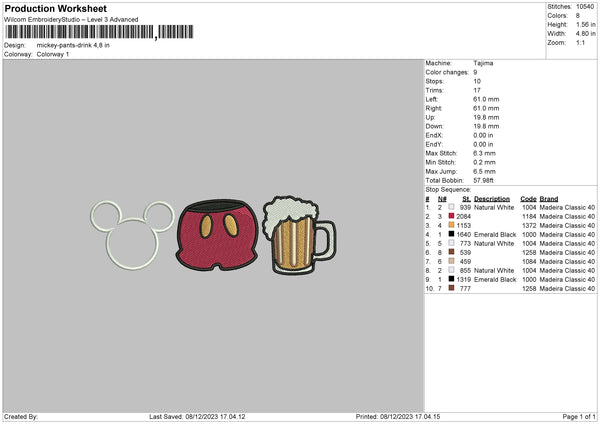Click the Stops value '10'
This screenshot has height=424, width=600.
pos(477,81)
